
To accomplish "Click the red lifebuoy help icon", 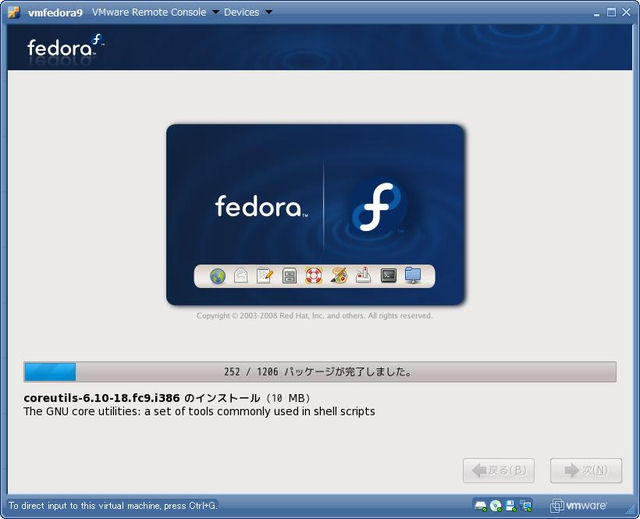I will point(313,276).
